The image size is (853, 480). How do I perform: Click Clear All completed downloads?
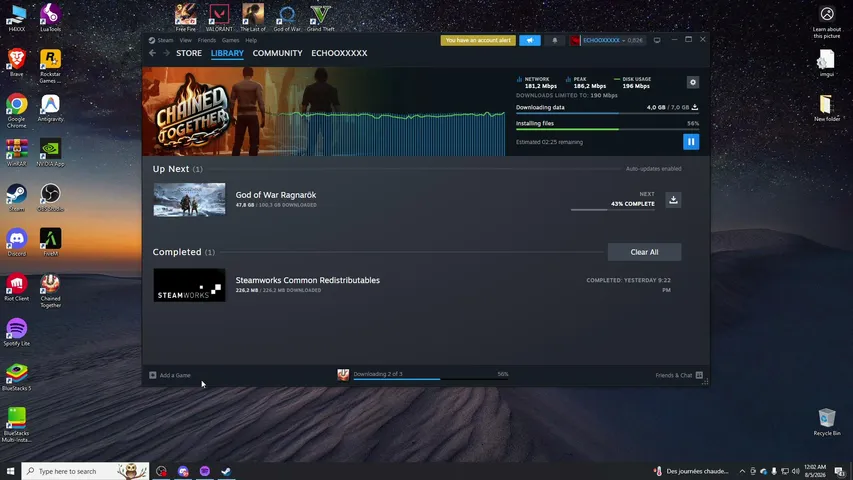[644, 252]
